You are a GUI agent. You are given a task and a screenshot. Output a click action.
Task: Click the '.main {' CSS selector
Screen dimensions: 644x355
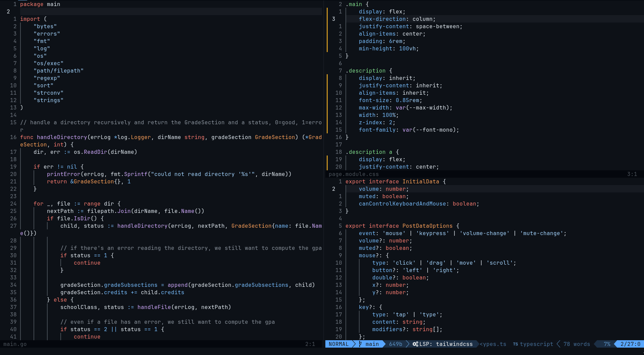(x=357, y=4)
